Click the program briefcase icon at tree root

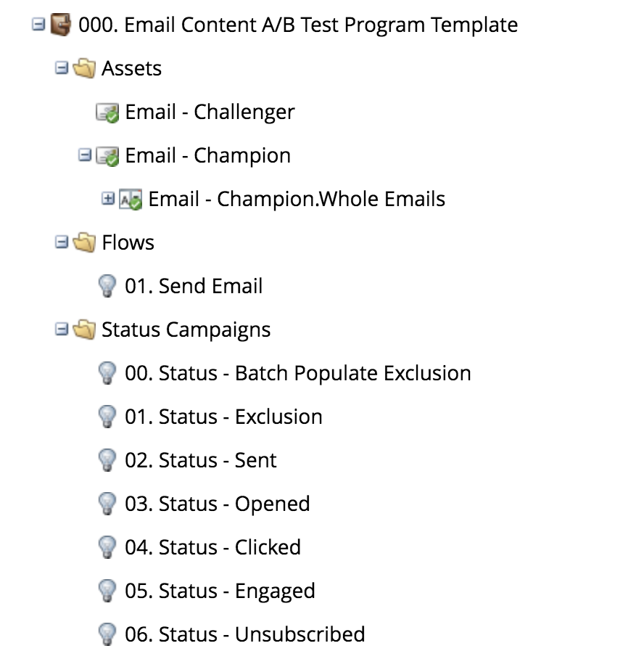(61, 25)
